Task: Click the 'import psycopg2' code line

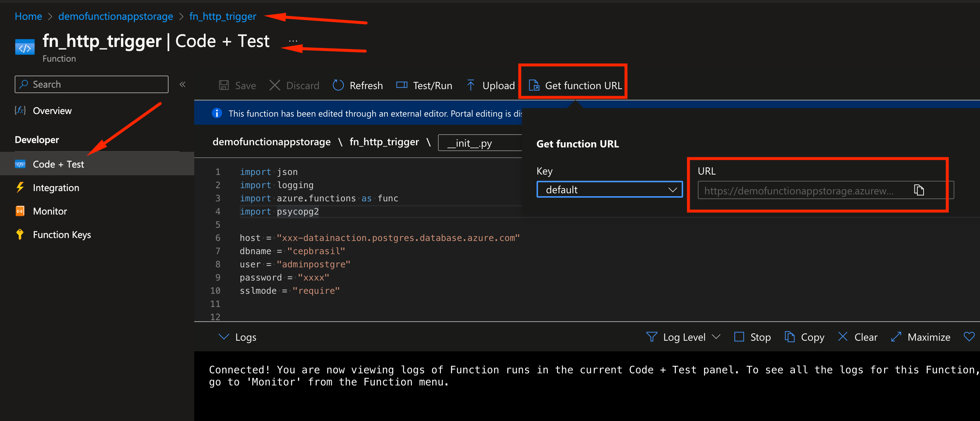Action: point(279,211)
